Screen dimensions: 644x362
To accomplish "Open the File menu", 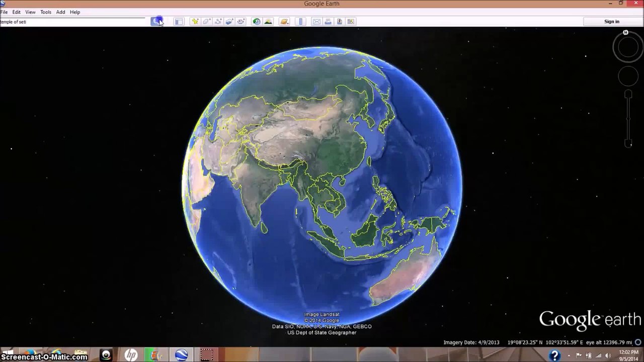I will (x=4, y=12).
